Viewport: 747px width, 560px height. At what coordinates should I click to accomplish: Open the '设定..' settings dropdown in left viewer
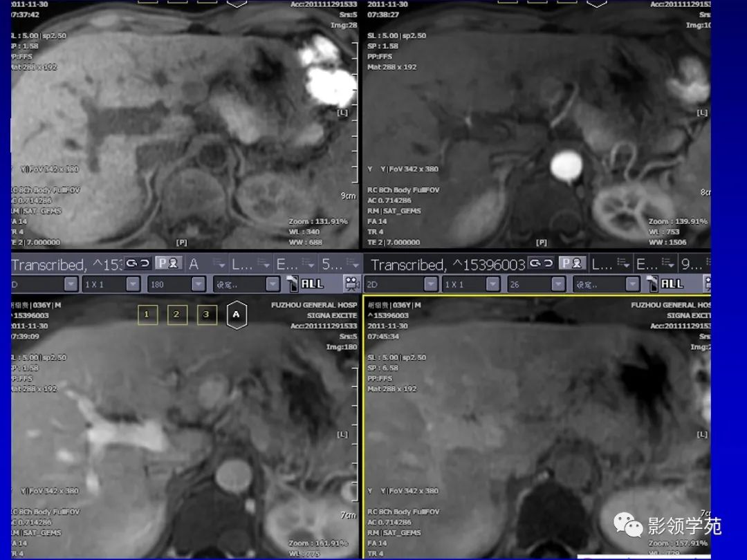coord(273,284)
